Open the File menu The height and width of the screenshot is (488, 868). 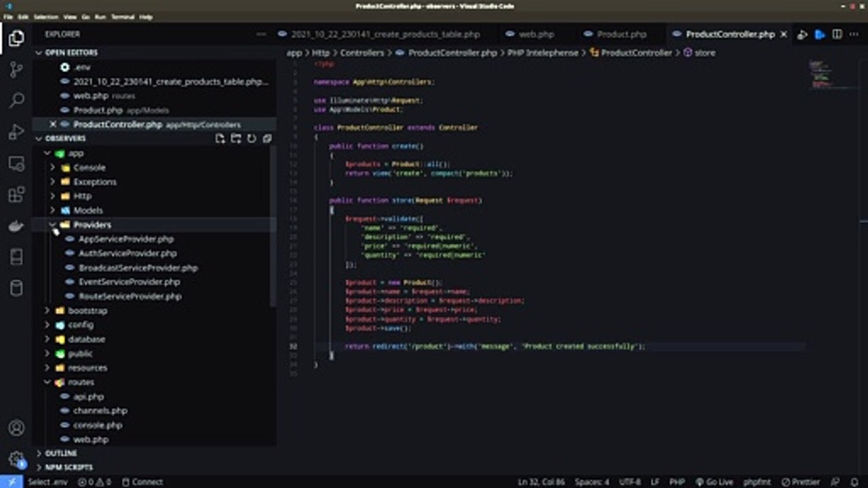click(7, 16)
